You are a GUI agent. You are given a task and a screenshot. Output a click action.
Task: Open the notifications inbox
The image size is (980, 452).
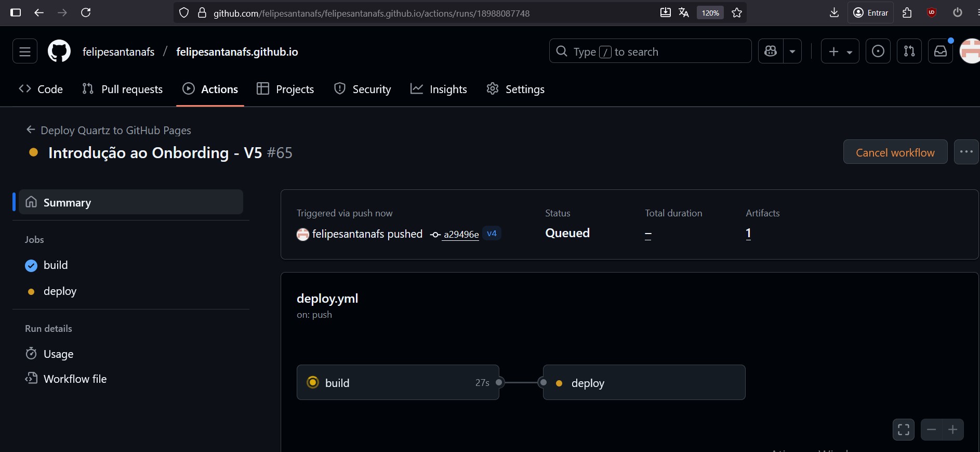click(941, 51)
